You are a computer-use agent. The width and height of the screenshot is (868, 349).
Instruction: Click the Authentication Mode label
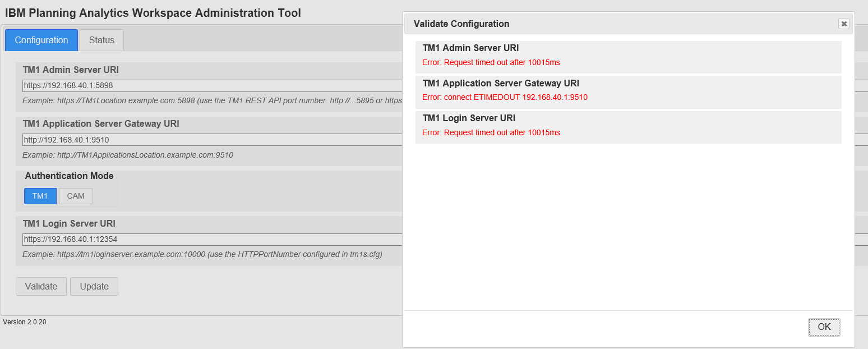coord(70,176)
